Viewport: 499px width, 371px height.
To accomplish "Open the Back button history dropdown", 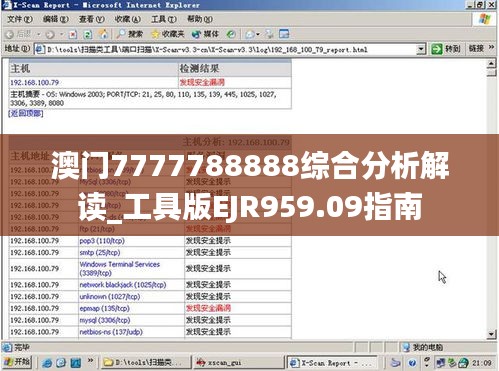I will [x=39, y=34].
